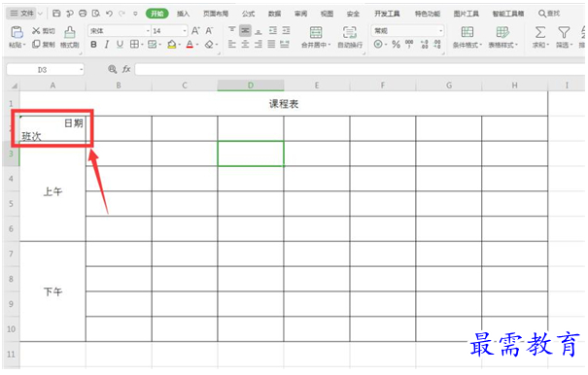The image size is (588, 375).
Task: Open the 文件 menu
Action: coord(24,14)
